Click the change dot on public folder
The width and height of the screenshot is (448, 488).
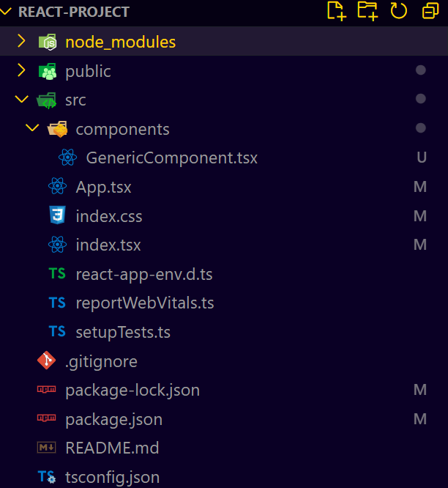[421, 70]
